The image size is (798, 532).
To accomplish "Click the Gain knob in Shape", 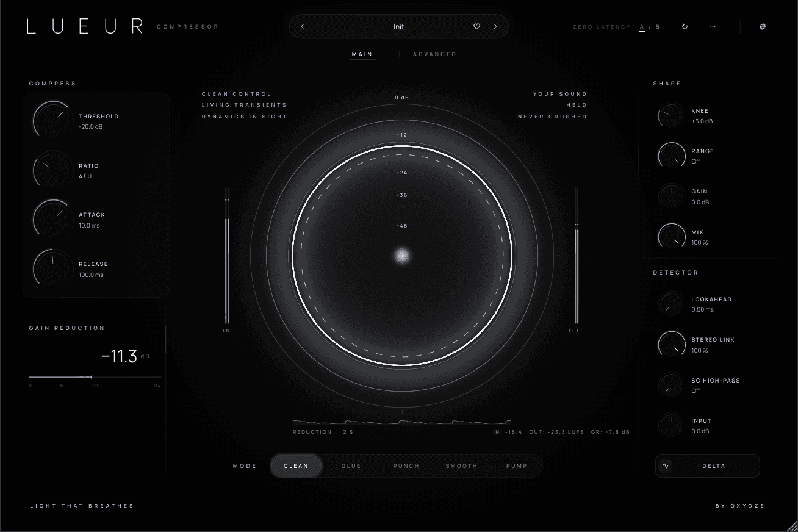I will (671, 196).
